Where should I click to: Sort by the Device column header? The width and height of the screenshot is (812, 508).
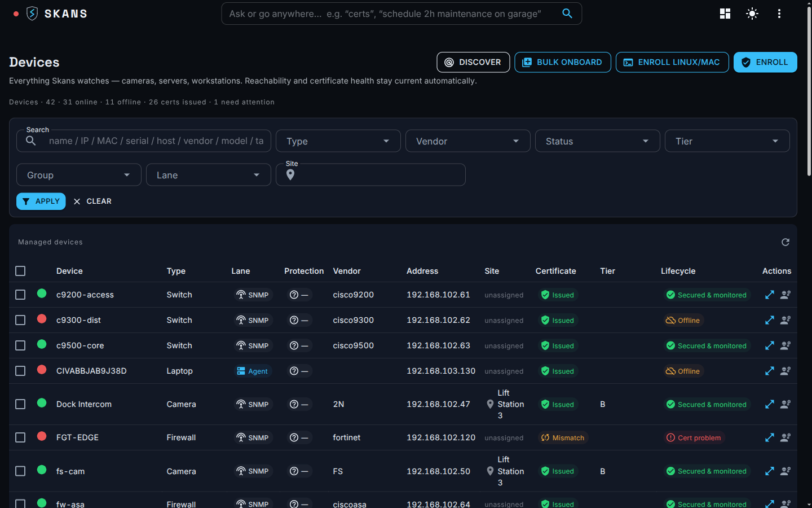69,271
